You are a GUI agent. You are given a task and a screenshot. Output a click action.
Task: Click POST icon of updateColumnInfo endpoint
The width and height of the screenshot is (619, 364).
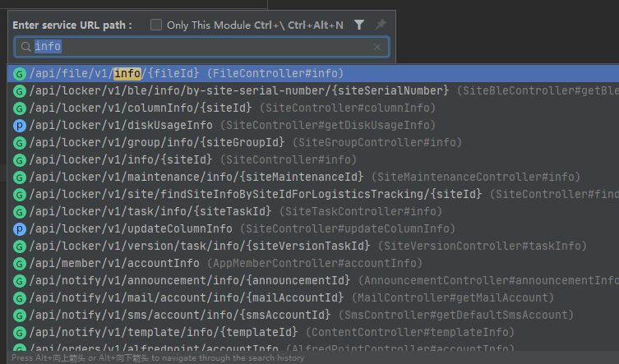pyautogui.click(x=20, y=229)
